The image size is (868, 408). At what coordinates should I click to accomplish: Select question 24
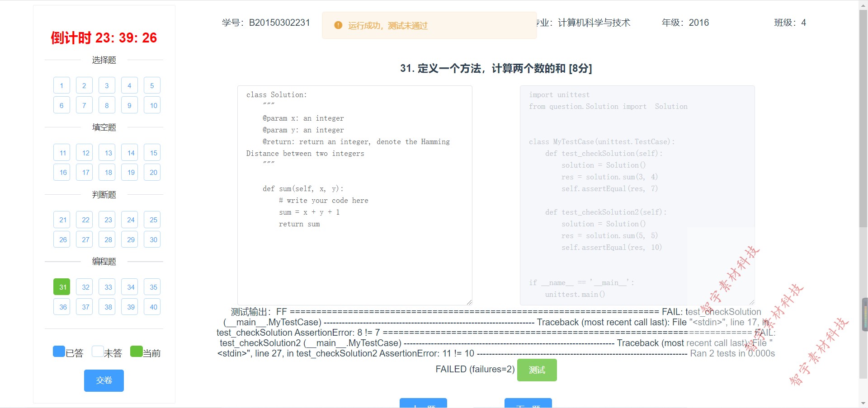tap(129, 220)
